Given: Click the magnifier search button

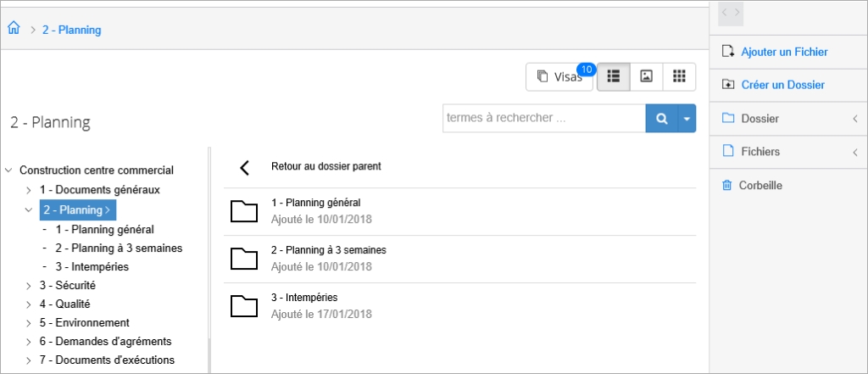Looking at the screenshot, I should (x=661, y=118).
